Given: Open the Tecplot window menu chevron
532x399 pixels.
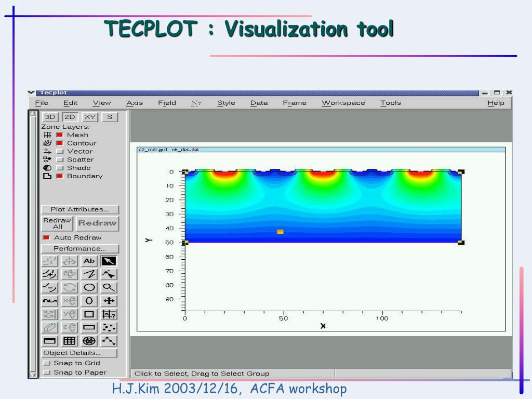Looking at the screenshot, I should pyautogui.click(x=31, y=92).
